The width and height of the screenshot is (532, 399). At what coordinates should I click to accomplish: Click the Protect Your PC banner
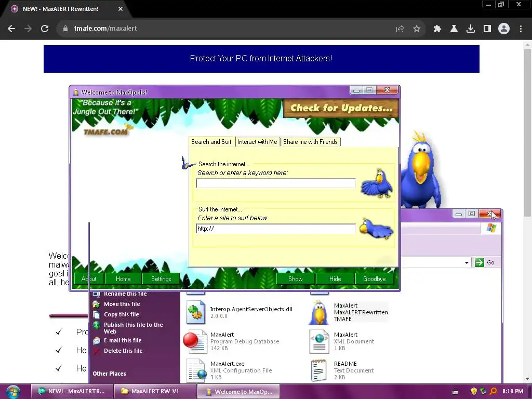click(261, 59)
